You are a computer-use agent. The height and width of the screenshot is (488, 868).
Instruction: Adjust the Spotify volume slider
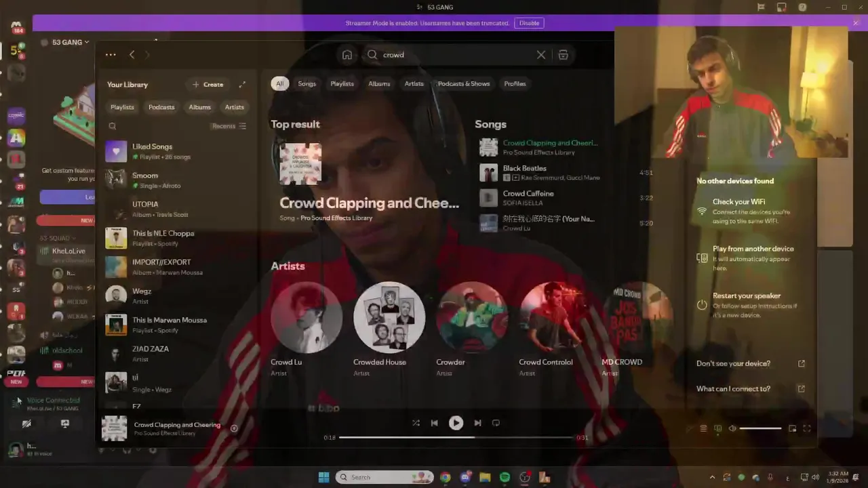coord(760,428)
